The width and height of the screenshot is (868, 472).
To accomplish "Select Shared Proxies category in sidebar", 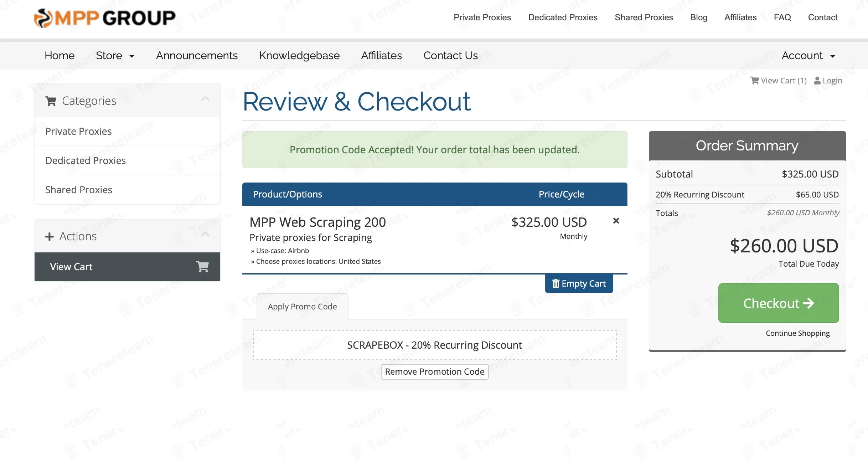I will click(x=127, y=190).
